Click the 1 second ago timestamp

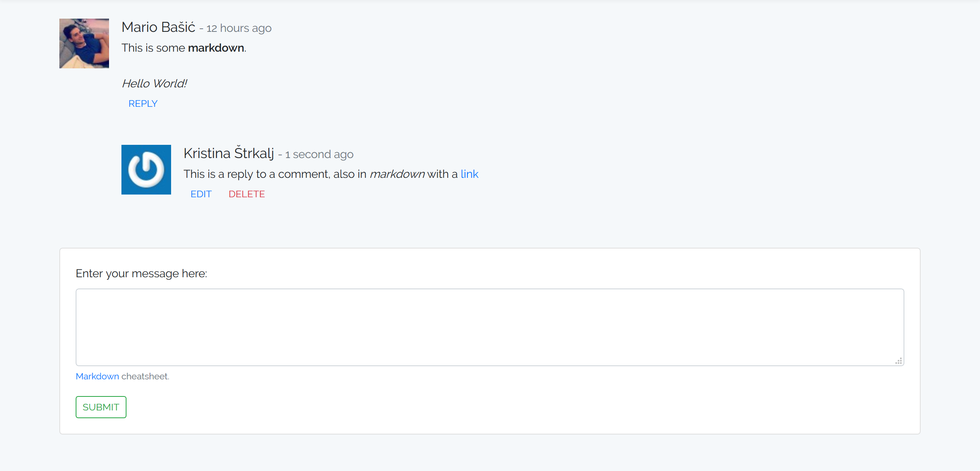point(319,154)
